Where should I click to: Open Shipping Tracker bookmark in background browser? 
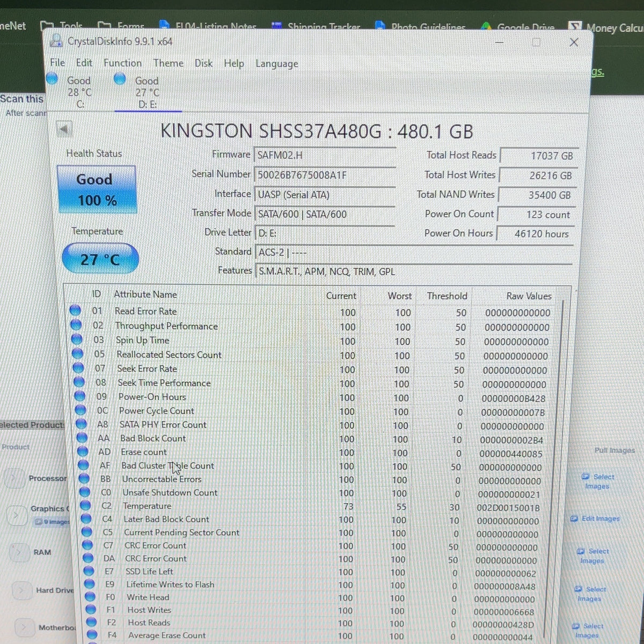click(x=316, y=26)
